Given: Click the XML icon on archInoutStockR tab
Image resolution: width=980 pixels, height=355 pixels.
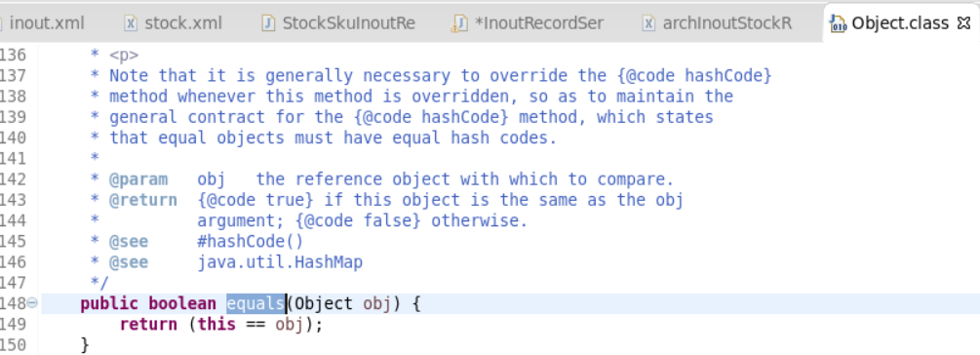Looking at the screenshot, I should (x=648, y=23).
